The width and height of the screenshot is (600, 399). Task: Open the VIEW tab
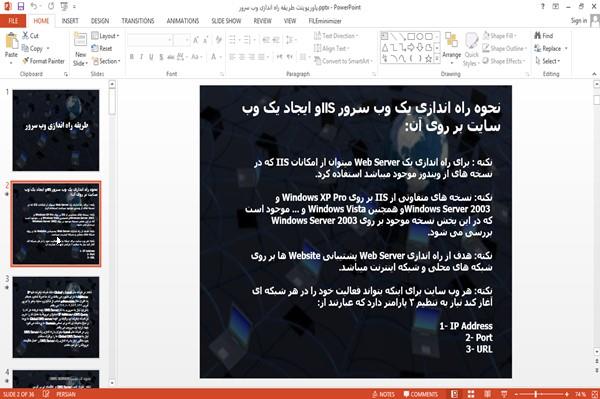[290, 21]
